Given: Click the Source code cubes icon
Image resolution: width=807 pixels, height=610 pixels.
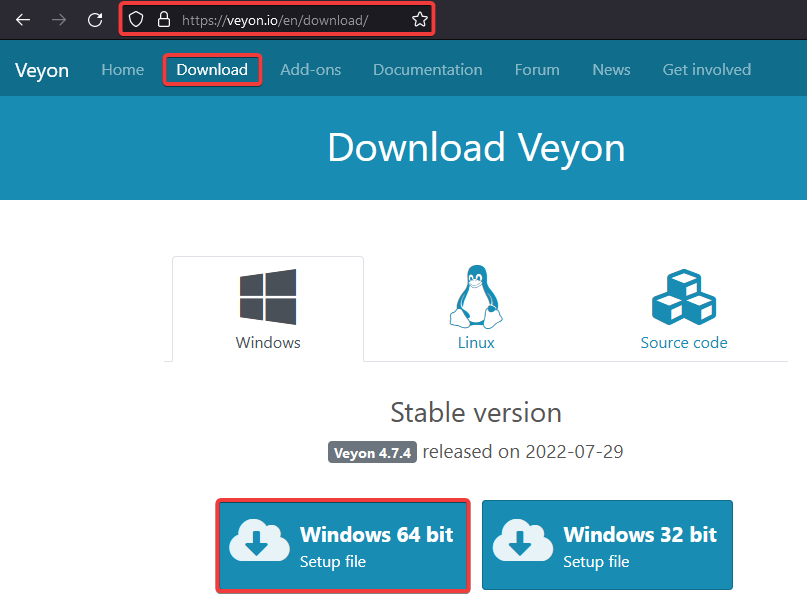Looking at the screenshot, I should [x=684, y=296].
